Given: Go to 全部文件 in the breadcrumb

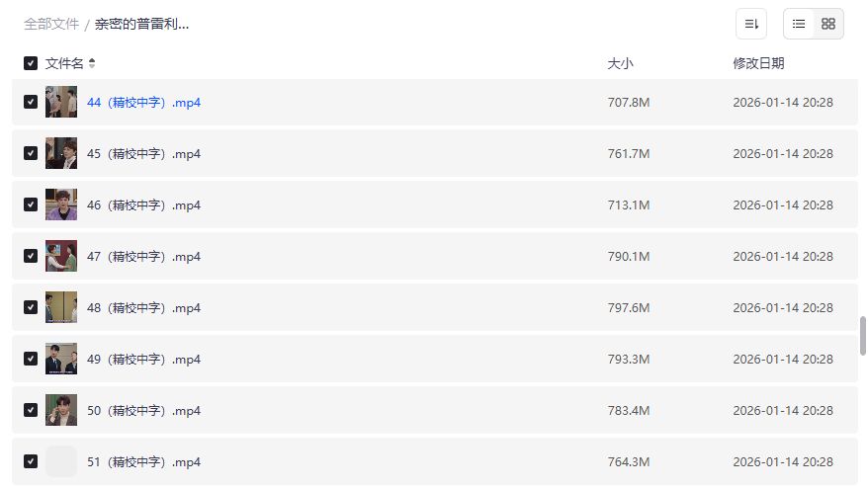Looking at the screenshot, I should pos(51,24).
